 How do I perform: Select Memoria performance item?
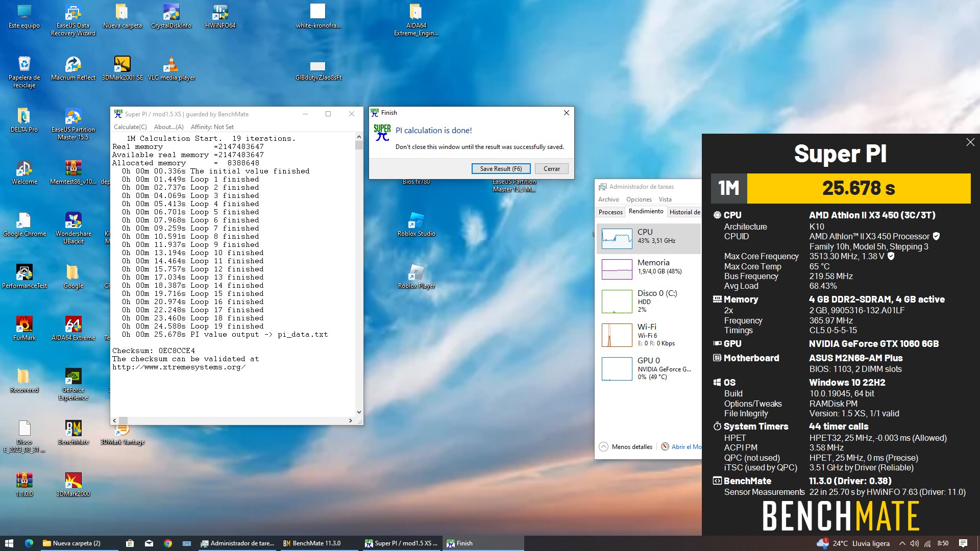649,269
